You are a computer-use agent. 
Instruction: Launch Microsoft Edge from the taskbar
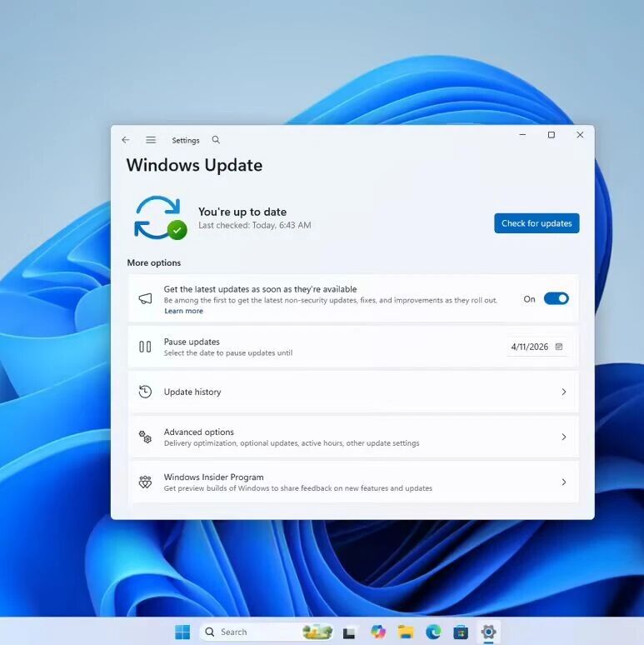433,632
